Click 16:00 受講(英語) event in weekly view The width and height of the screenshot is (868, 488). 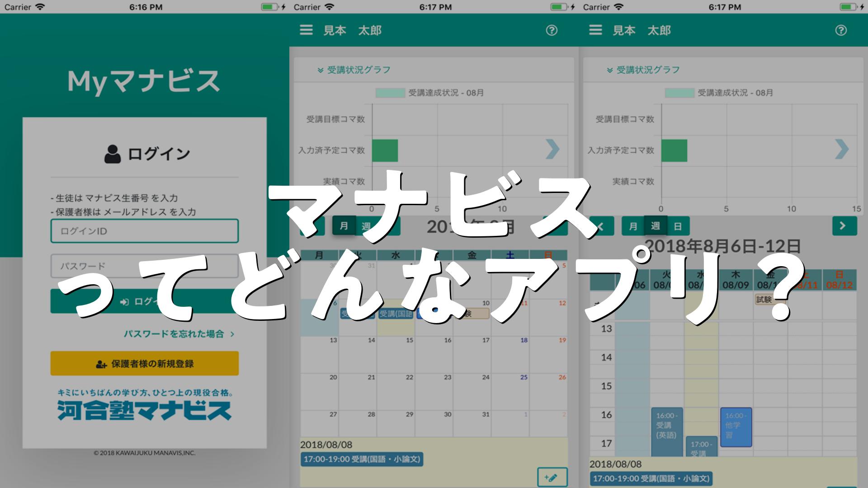(667, 432)
